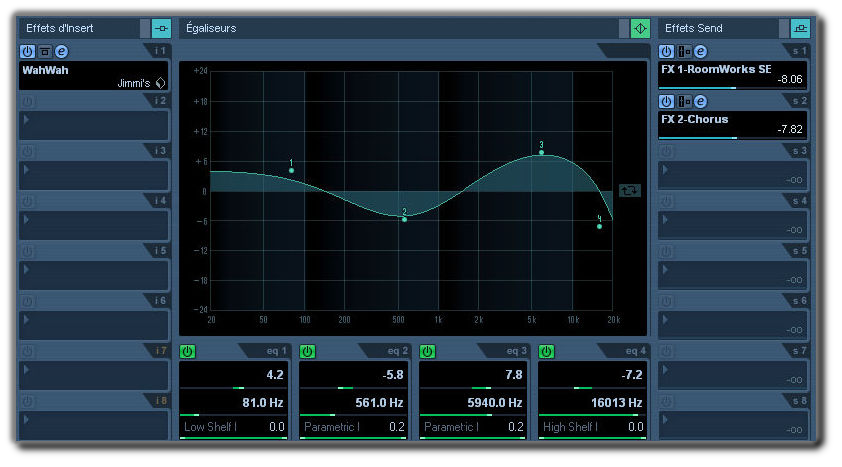This screenshot has width=842, height=467.
Task: Click the inserts bypass icon in header
Action: pos(161,28)
